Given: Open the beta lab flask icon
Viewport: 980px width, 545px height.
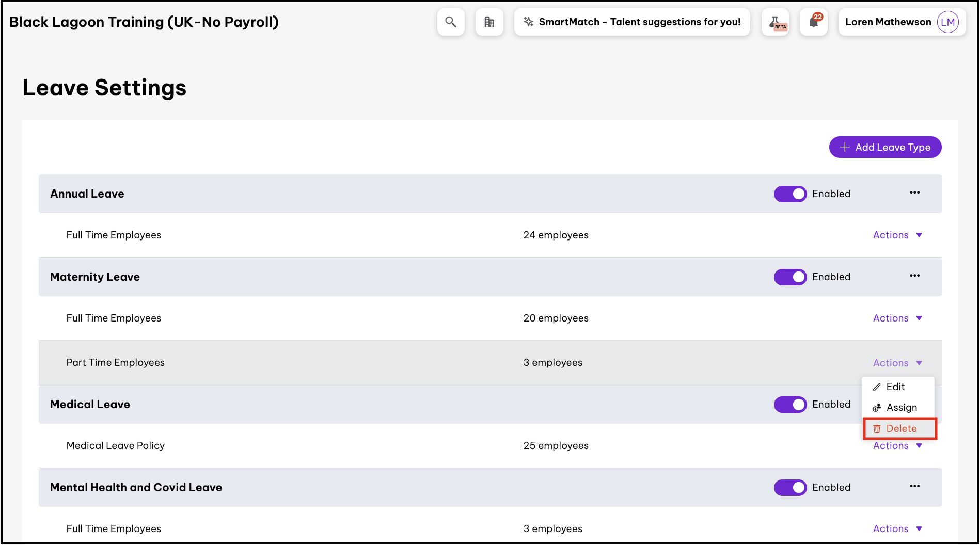Looking at the screenshot, I should click(x=775, y=22).
